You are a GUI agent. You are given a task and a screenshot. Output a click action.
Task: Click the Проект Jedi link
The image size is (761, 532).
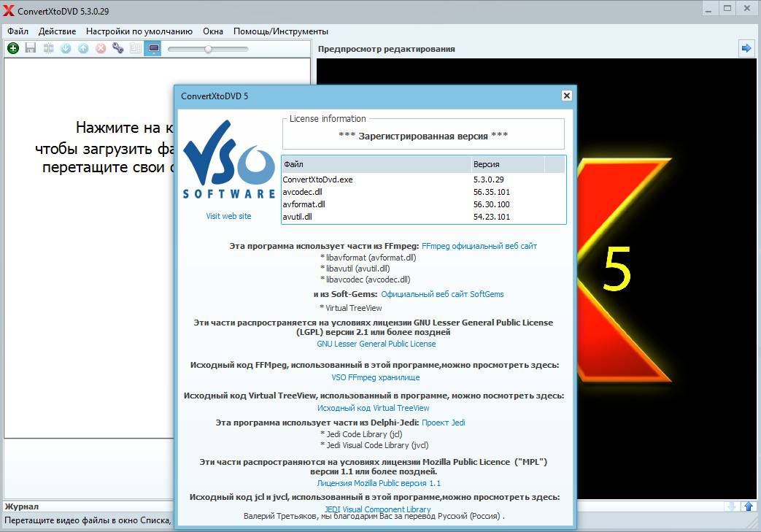[444, 423]
